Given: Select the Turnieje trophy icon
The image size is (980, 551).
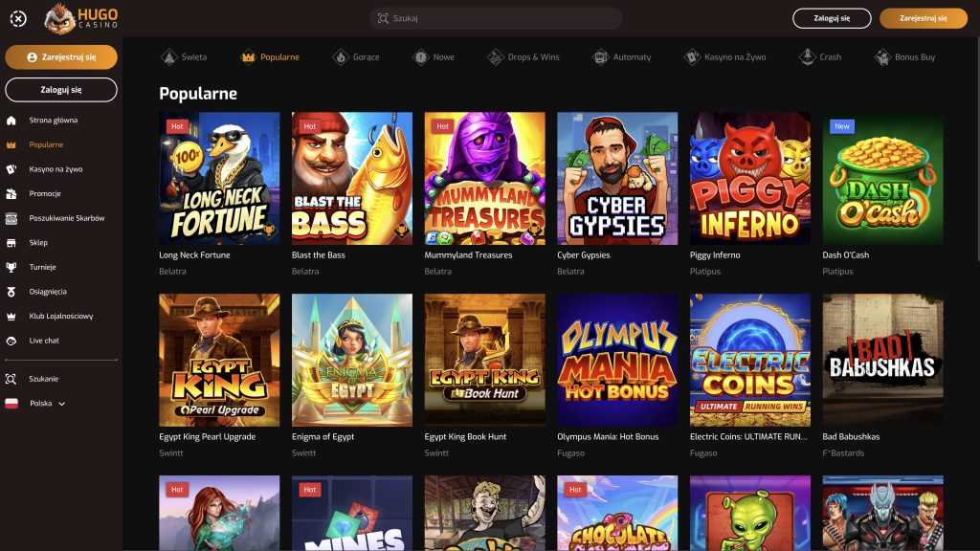Looking at the screenshot, I should [11, 268].
